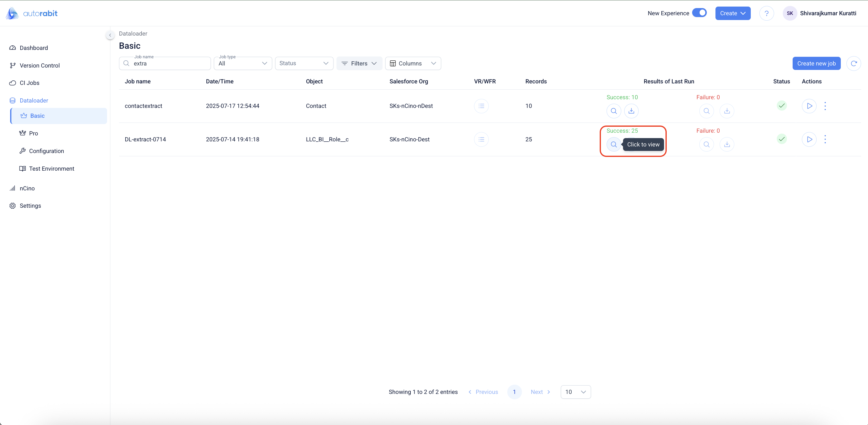The height and width of the screenshot is (425, 868).
Task: Toggle the New Experience switch
Action: point(699,13)
